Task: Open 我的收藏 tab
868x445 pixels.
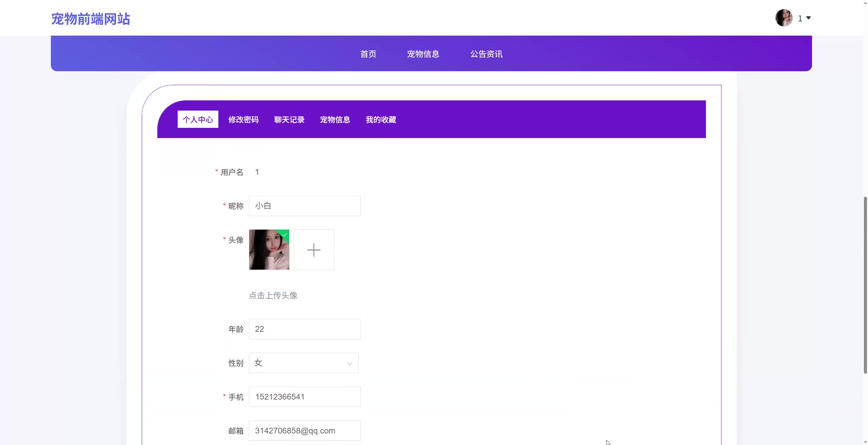Action: [x=381, y=119]
